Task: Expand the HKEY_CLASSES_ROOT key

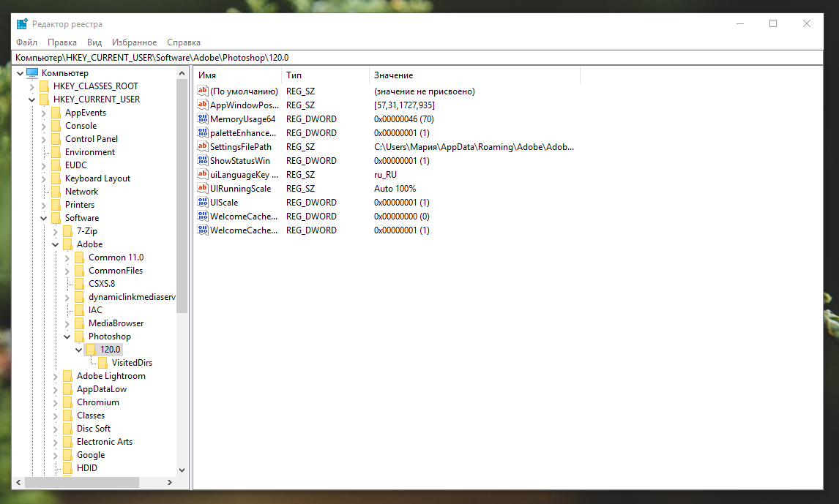Action: coord(32,86)
